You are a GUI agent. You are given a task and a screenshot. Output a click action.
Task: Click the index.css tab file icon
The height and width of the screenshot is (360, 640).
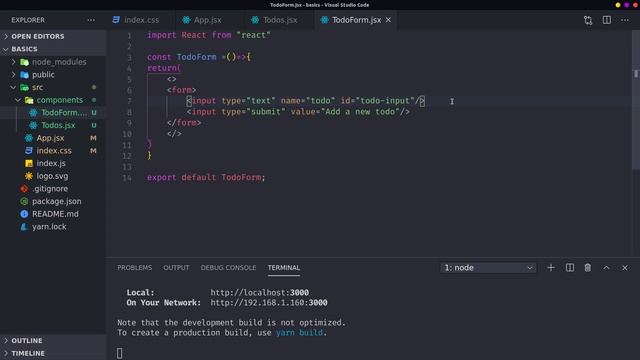[x=116, y=20]
